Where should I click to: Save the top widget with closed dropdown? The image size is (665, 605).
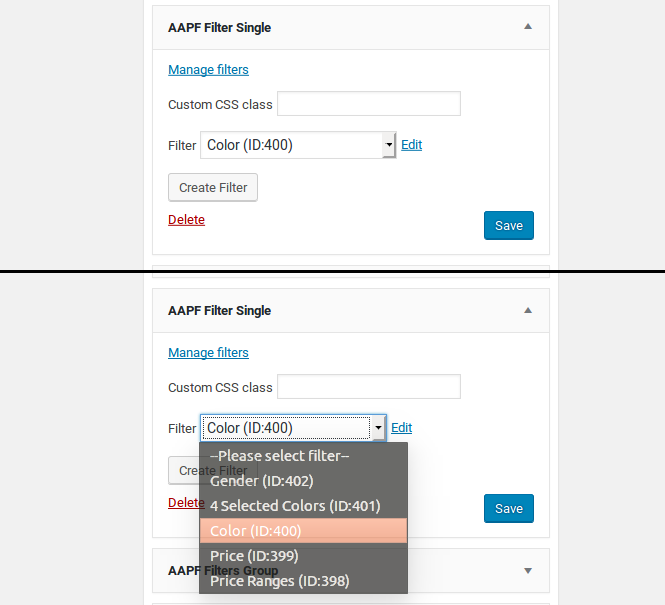pos(508,225)
